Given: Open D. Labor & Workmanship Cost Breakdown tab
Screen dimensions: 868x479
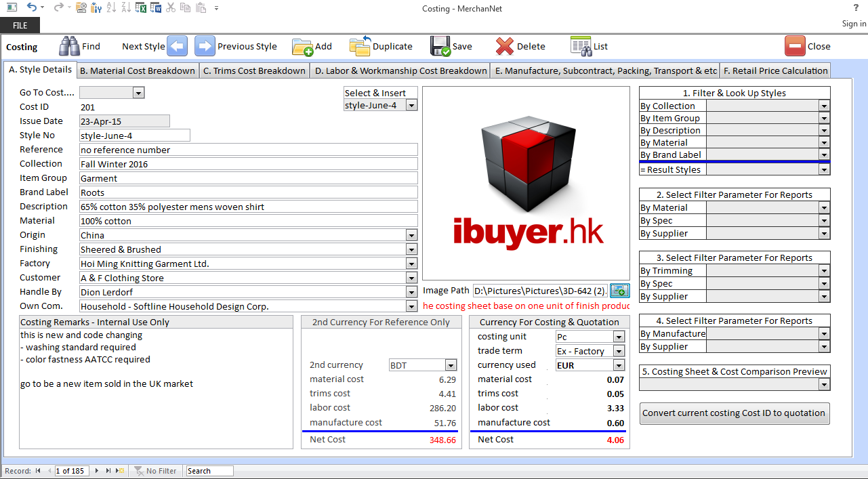Looking at the screenshot, I should (401, 70).
